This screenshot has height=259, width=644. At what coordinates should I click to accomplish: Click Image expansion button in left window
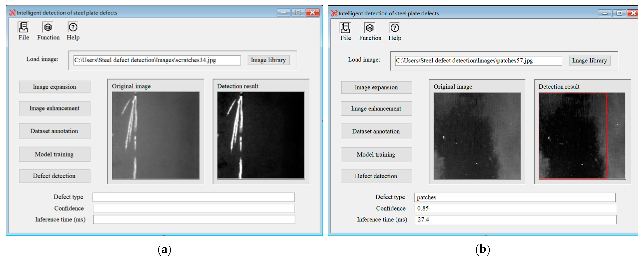(54, 87)
